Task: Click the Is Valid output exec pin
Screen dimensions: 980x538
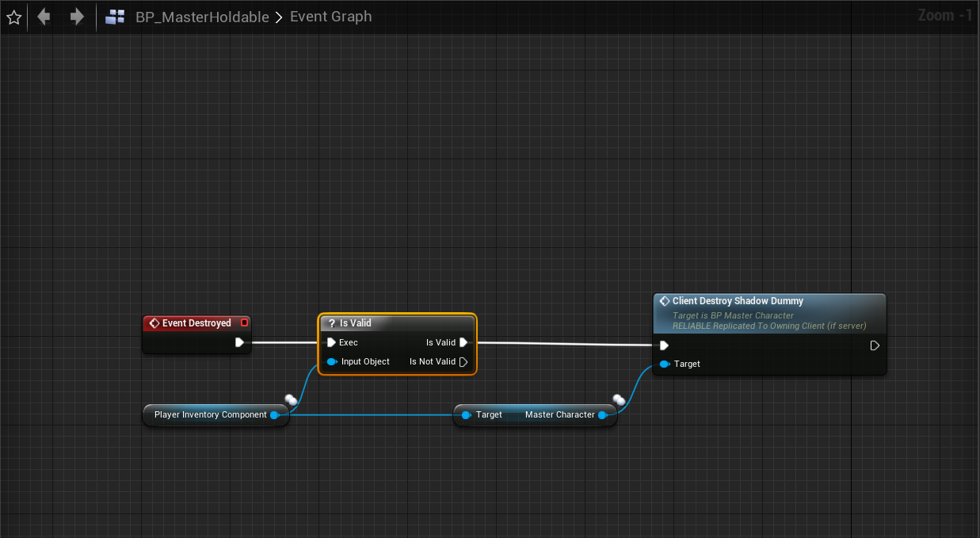Action: click(x=463, y=343)
